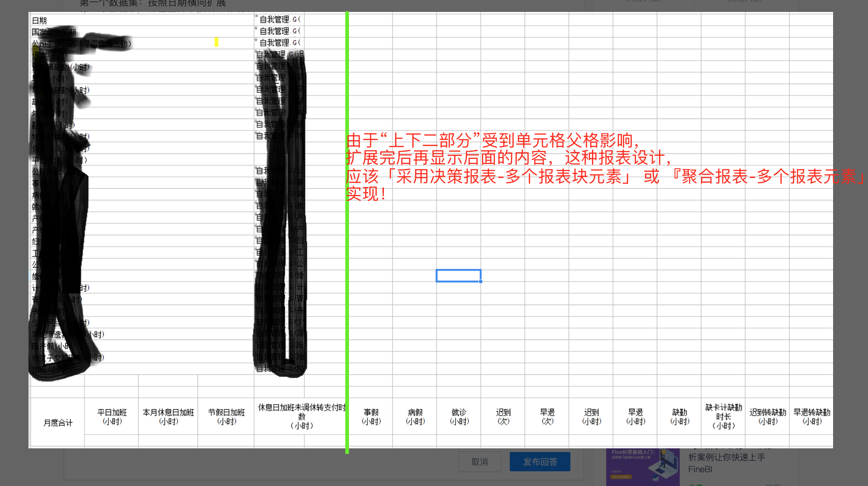Click the 缺卡计缺勤时长(小时) column header
Image resolution: width=868 pixels, height=486 pixels.
click(x=723, y=417)
